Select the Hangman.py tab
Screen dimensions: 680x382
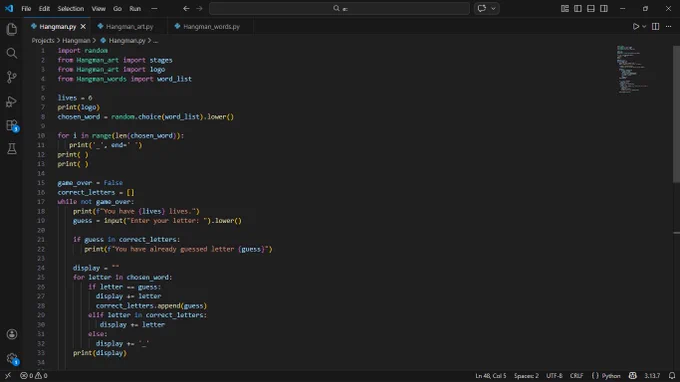coord(57,26)
